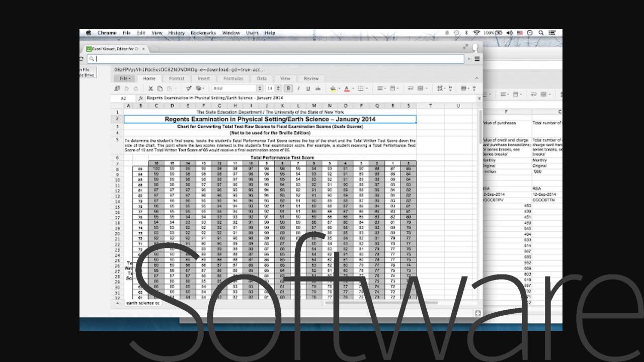
Task: Switch to the Insert ribbon tab
Action: (x=204, y=78)
